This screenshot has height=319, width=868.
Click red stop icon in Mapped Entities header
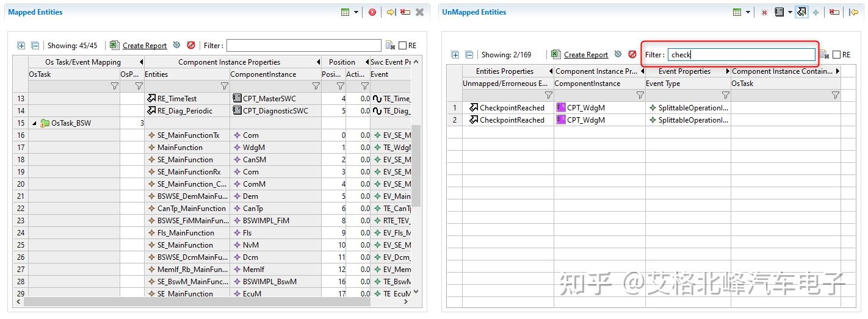click(372, 12)
